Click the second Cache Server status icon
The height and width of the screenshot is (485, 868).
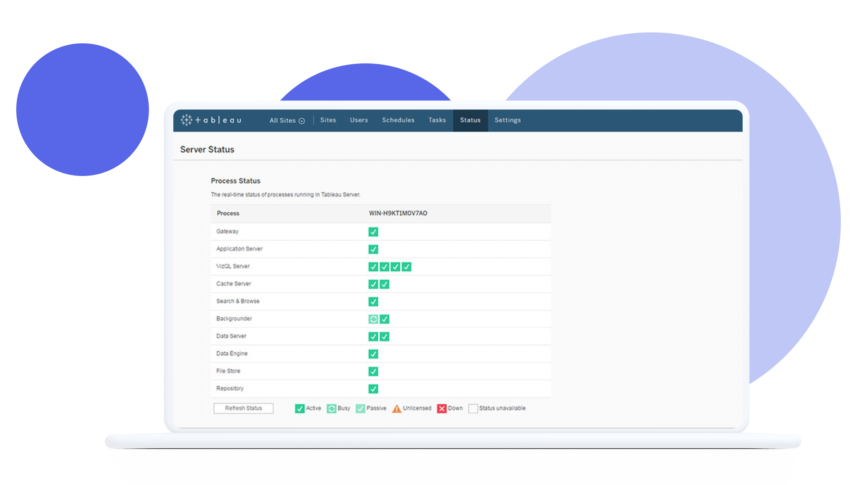[x=384, y=284]
